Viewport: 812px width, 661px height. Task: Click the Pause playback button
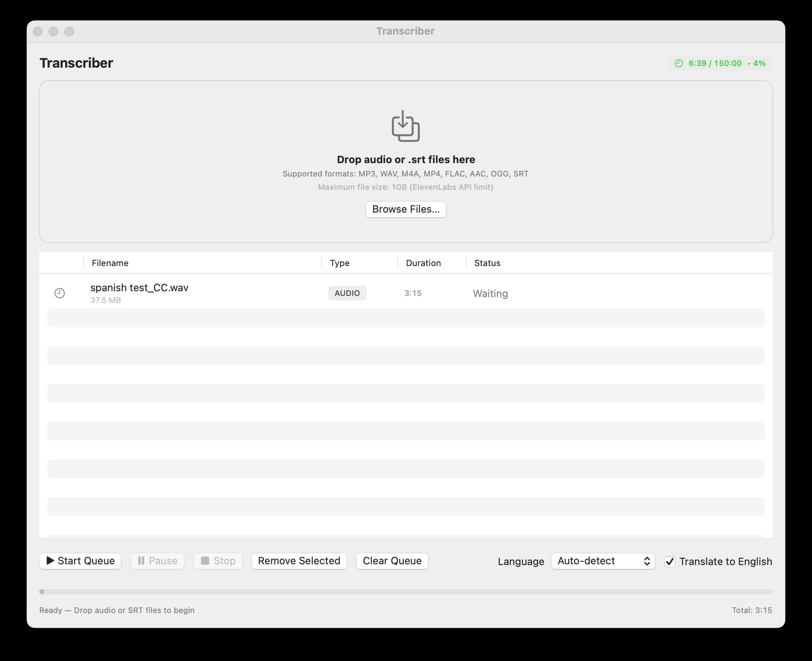157,561
